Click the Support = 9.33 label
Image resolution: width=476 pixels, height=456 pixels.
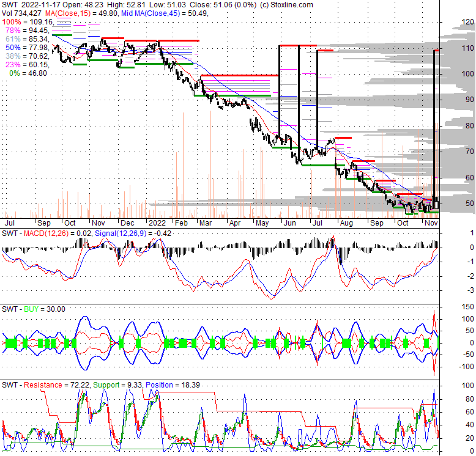pyautogui.click(x=117, y=385)
